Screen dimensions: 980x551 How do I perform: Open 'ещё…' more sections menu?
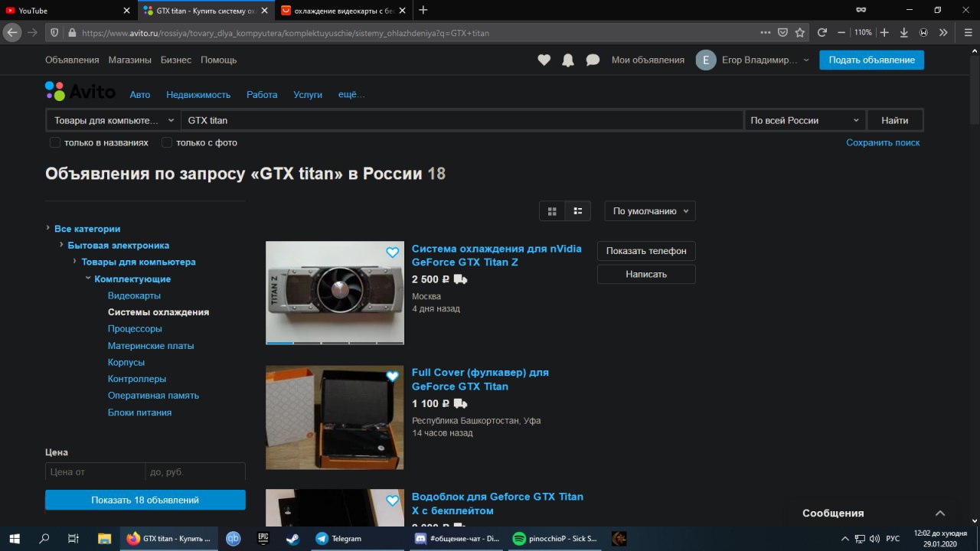click(351, 95)
